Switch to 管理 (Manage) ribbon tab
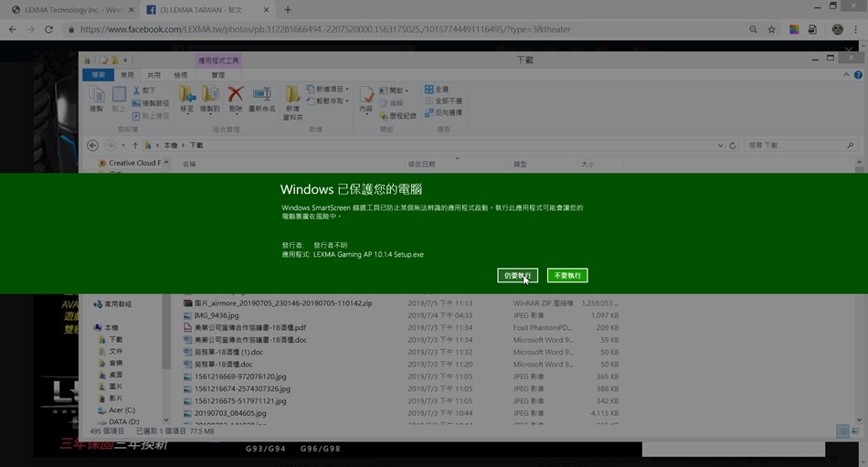The height and width of the screenshot is (467, 868). [218, 75]
